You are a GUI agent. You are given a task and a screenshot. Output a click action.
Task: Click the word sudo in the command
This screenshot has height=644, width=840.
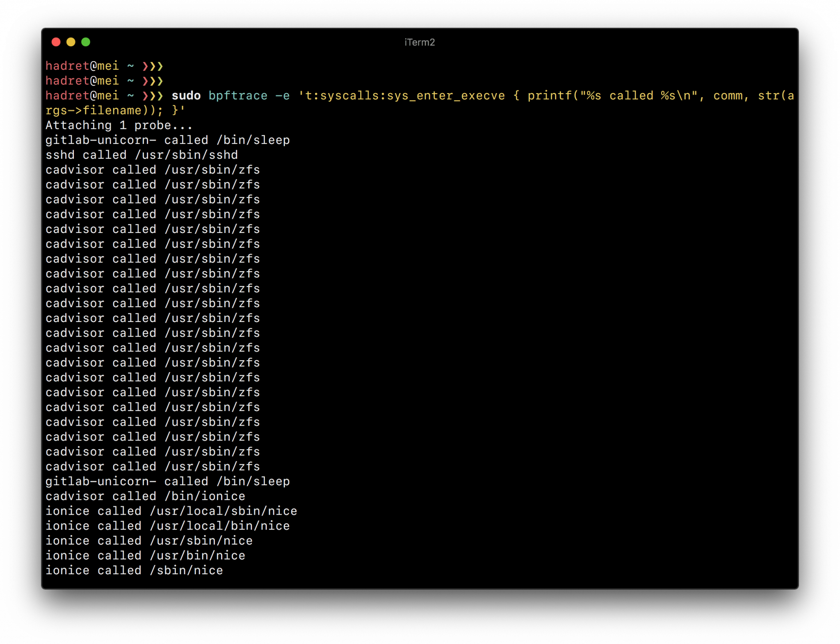click(x=186, y=96)
